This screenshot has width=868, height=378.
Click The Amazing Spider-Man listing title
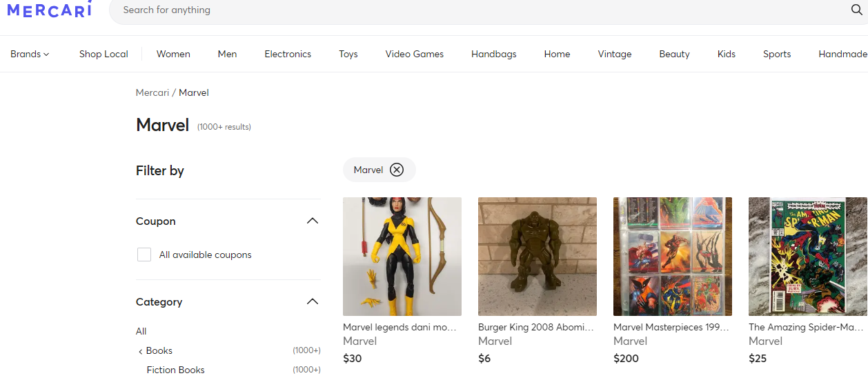(x=807, y=327)
